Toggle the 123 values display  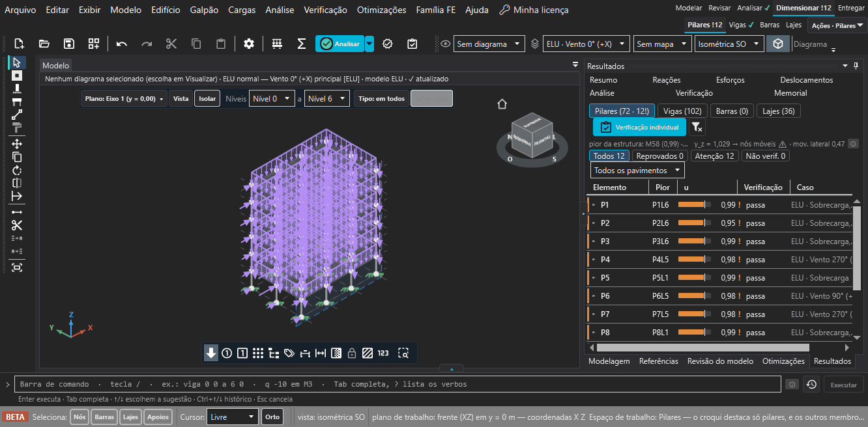tap(383, 353)
